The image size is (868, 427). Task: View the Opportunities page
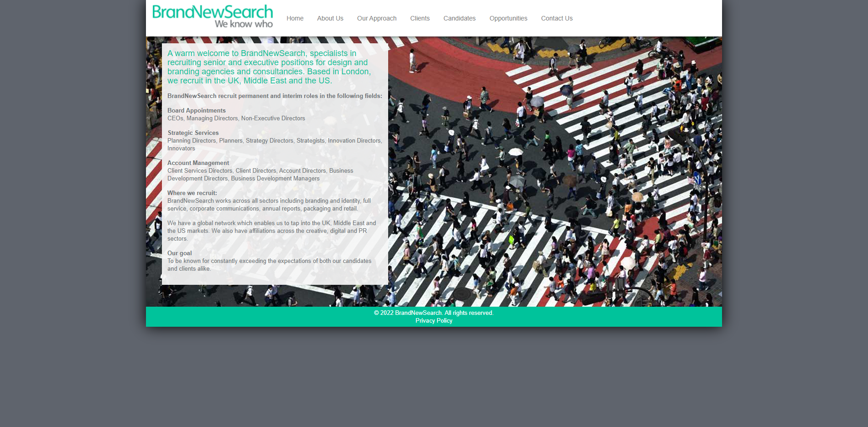pyautogui.click(x=508, y=18)
